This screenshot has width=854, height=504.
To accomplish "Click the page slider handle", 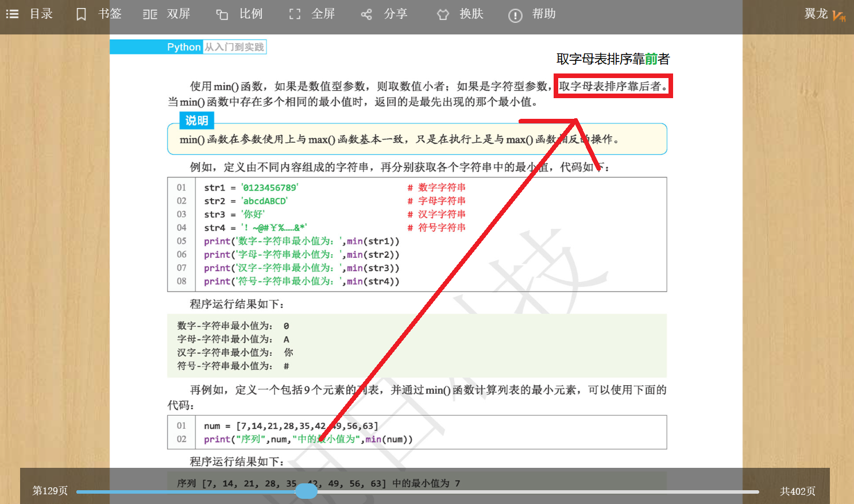I will click(306, 491).
